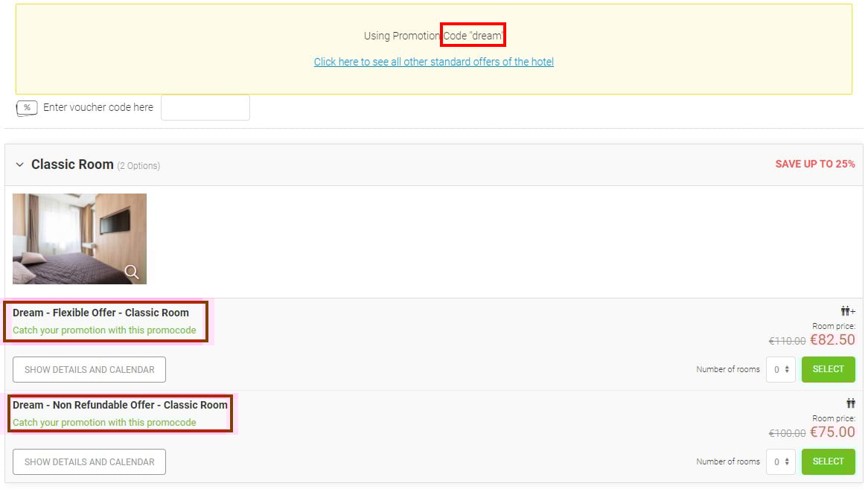The width and height of the screenshot is (868, 489).
Task: Click the percent voucher icon
Action: (27, 107)
